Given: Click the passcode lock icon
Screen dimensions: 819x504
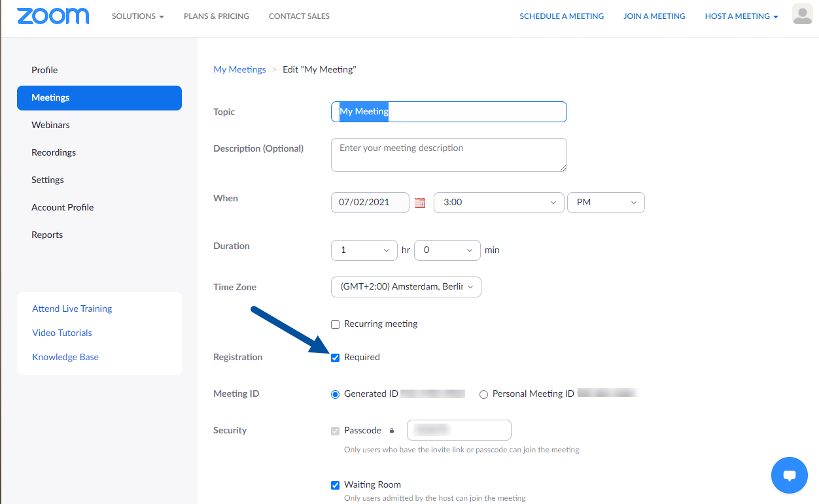Looking at the screenshot, I should [392, 431].
